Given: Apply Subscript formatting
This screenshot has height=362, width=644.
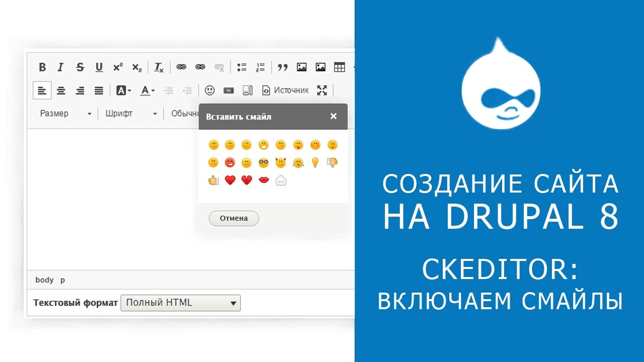Looking at the screenshot, I should click(x=137, y=67).
